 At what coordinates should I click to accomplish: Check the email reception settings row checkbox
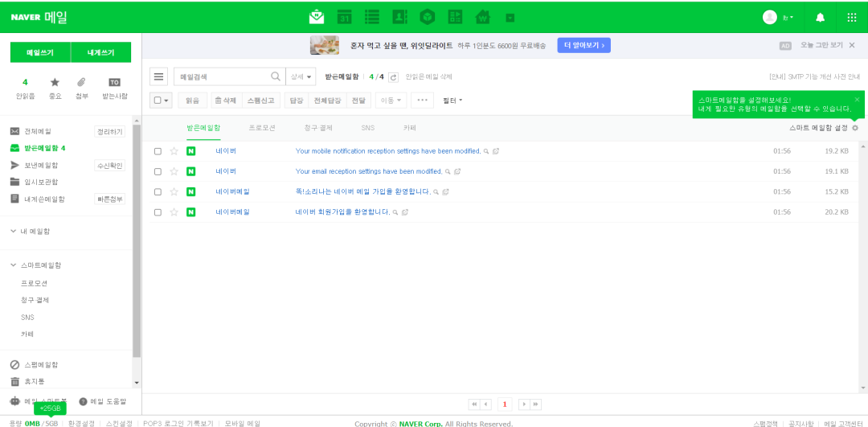pos(158,172)
